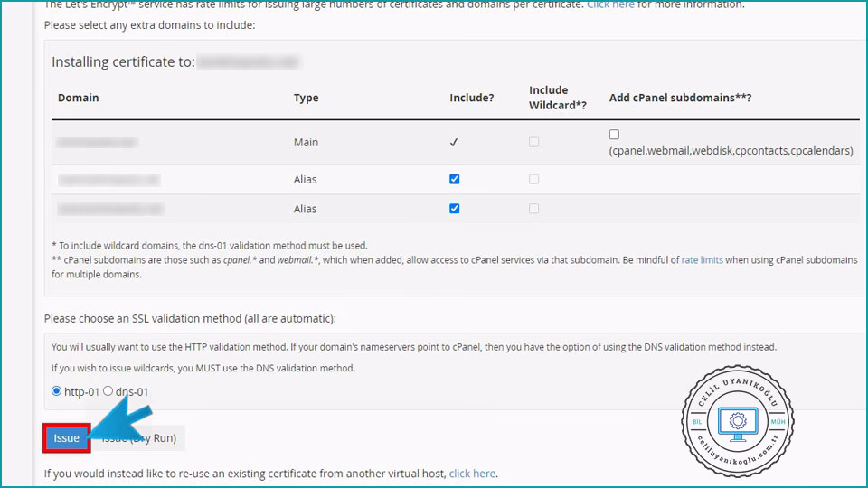The height and width of the screenshot is (488, 868).
Task: Click the Add cPanel subdomains column header
Action: (680, 98)
